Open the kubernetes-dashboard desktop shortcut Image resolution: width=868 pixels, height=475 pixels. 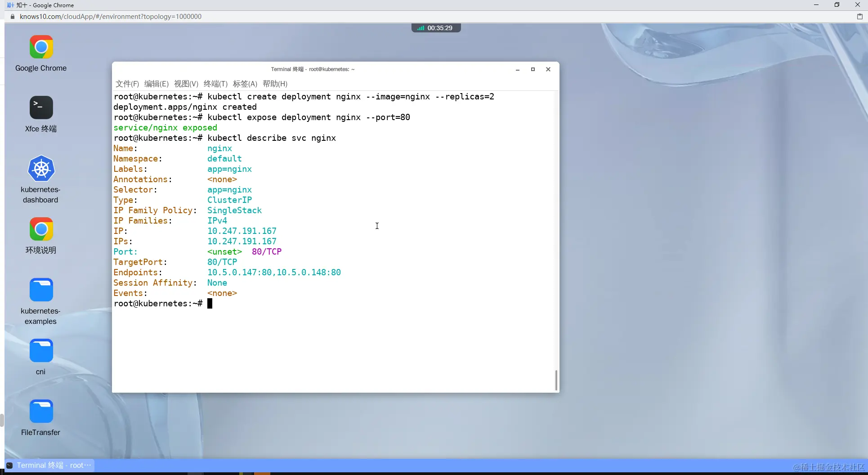tap(41, 169)
